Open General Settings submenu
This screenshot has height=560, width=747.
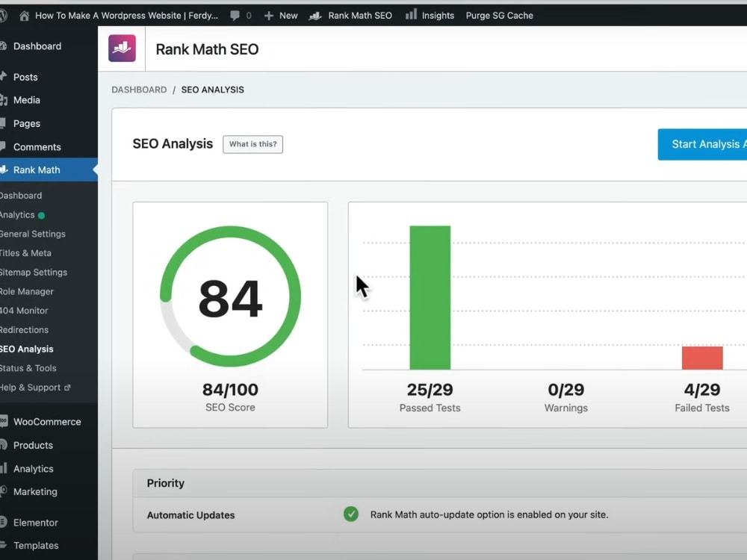pos(32,234)
